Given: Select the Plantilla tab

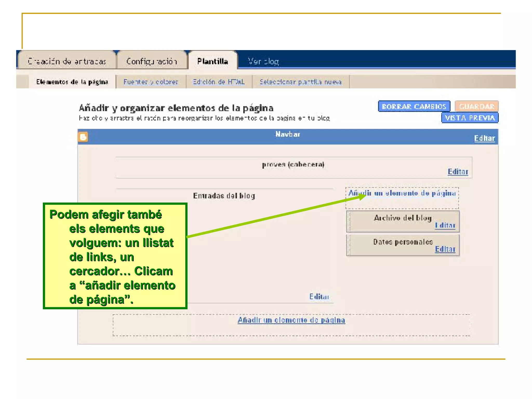Looking at the screenshot, I should (212, 61).
